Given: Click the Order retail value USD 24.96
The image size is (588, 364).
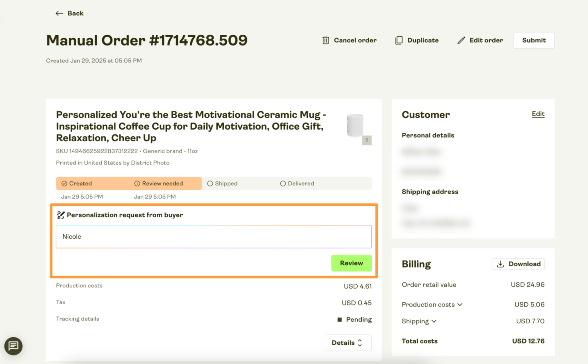Looking at the screenshot, I should 527,285.
